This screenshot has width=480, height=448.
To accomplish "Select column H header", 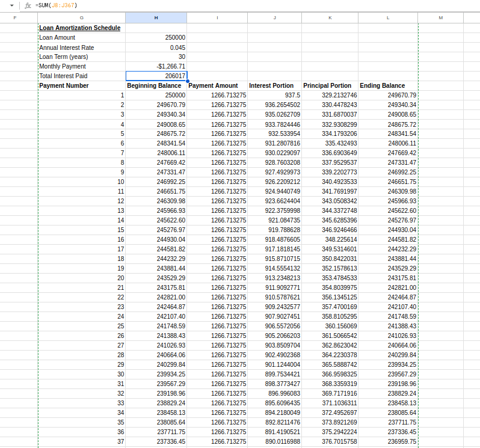I will (156, 17).
